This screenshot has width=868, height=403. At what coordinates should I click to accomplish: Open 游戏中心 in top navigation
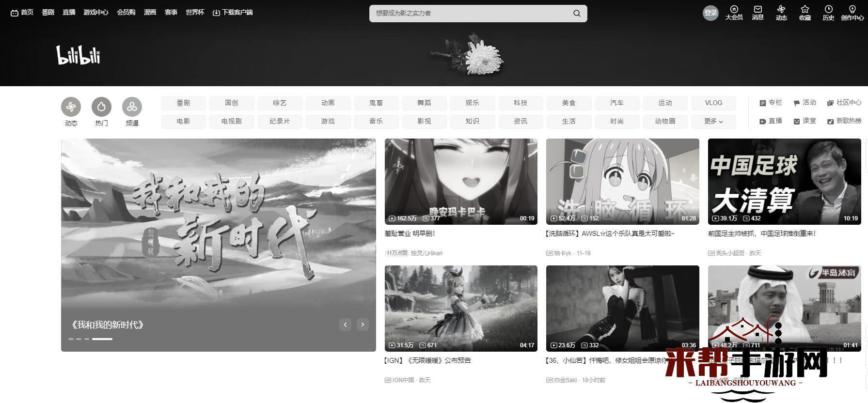[x=96, y=12]
